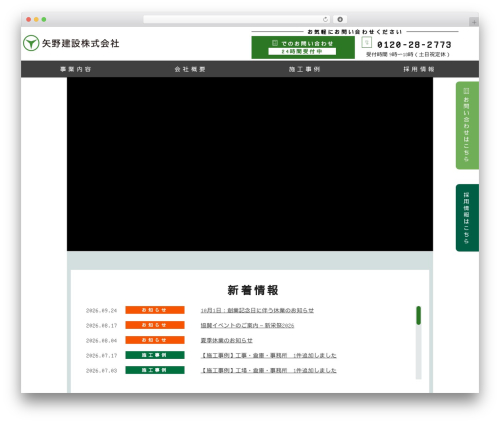Image resolution: width=500 pixels, height=423 pixels.
Task: Open 事業内容 in the navigation bar
Action: 75,69
